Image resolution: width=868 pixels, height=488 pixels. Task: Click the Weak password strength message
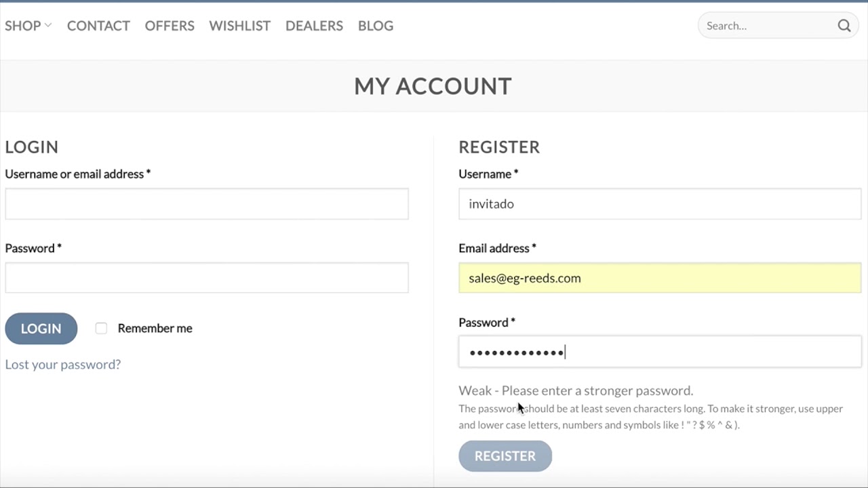click(575, 390)
